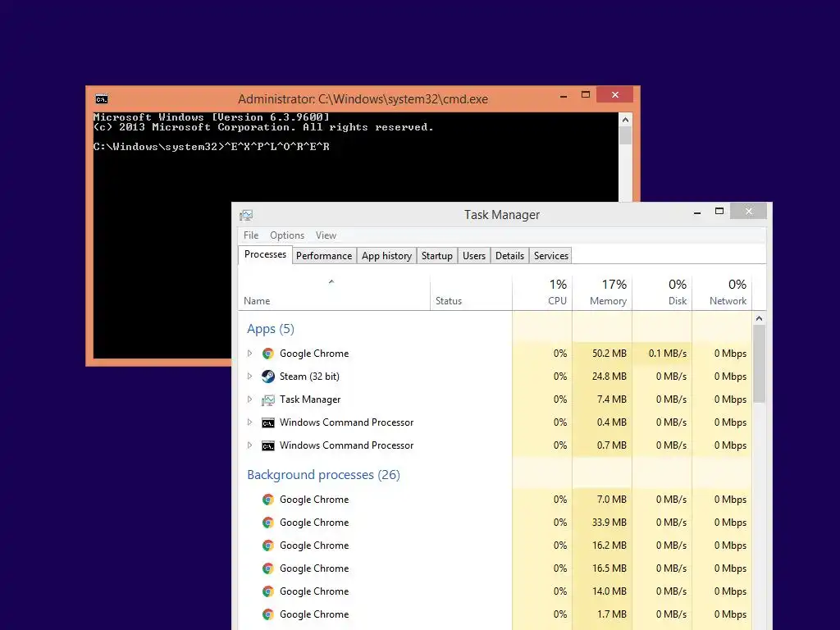Close the cmd.exe Administrator window
This screenshot has height=630, width=840.
pos(614,95)
